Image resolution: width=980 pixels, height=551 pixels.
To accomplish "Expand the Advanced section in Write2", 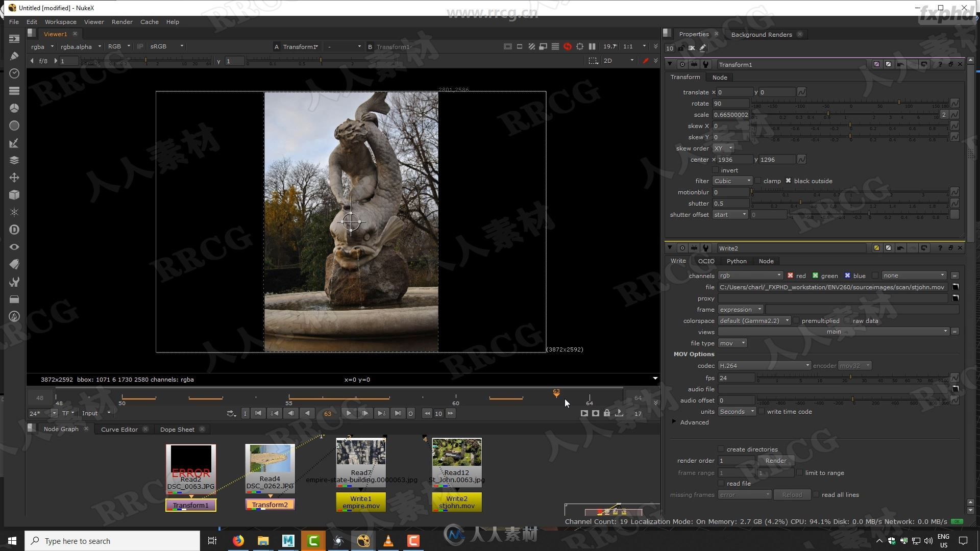I will [674, 422].
